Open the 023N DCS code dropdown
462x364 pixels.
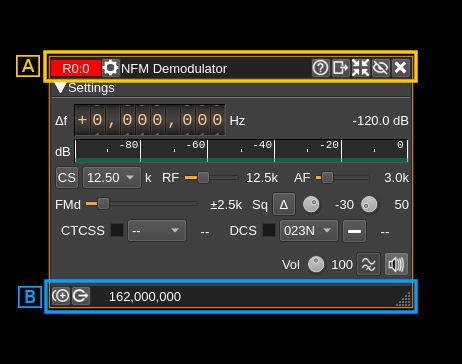(309, 230)
